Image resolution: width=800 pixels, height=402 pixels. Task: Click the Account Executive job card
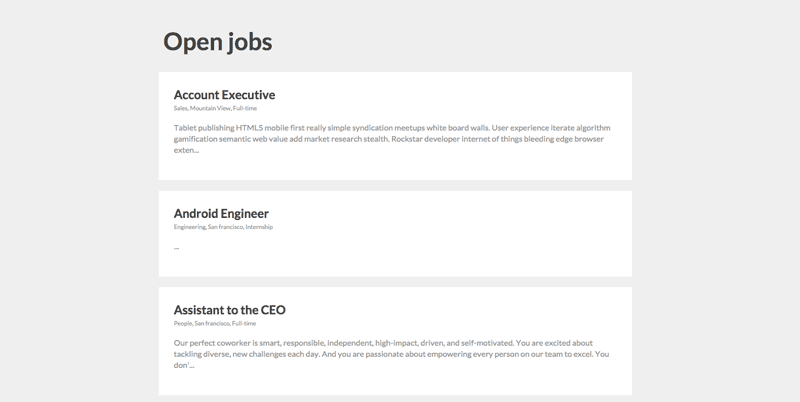pos(395,126)
